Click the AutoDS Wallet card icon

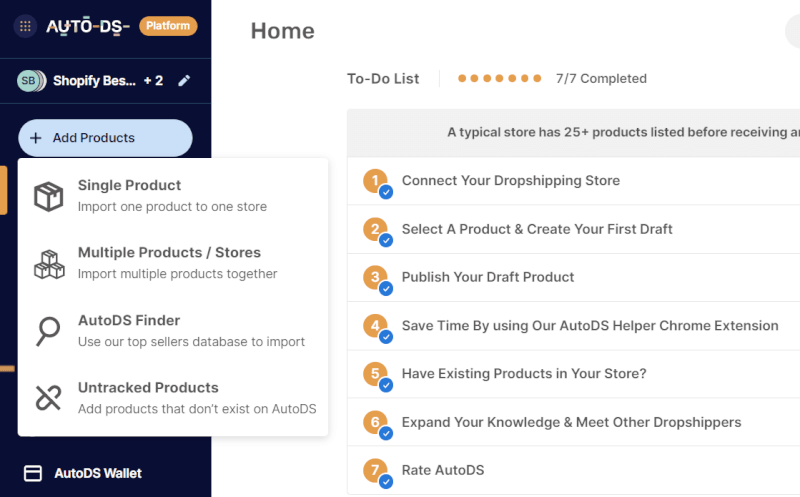[33, 473]
